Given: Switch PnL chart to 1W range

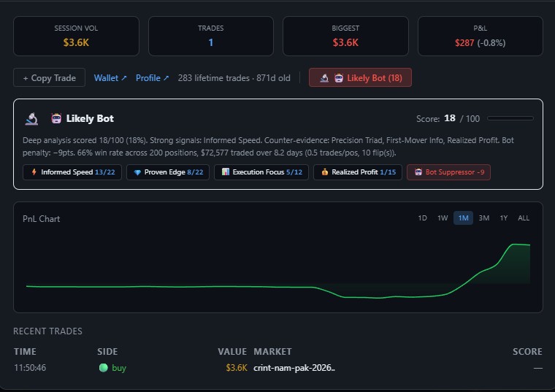Looking at the screenshot, I should 443,218.
